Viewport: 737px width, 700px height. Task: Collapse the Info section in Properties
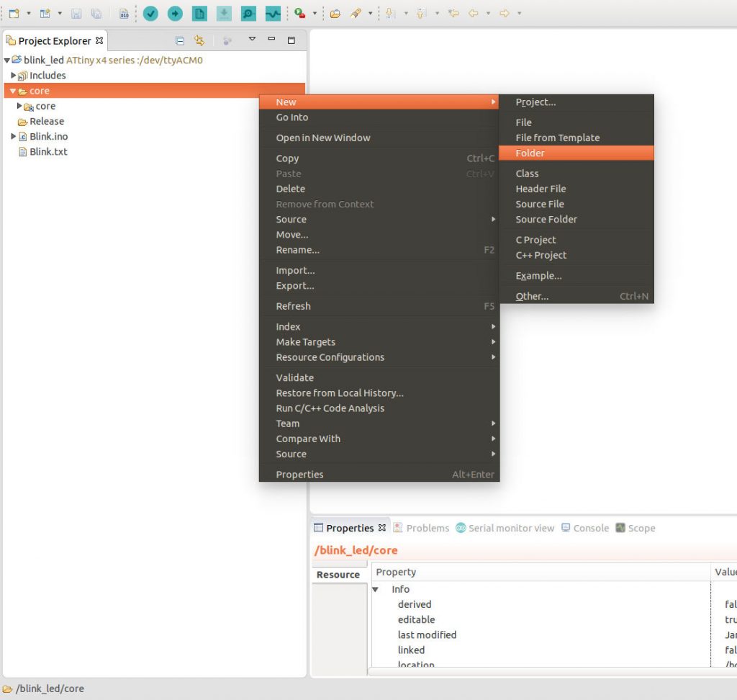(x=375, y=589)
